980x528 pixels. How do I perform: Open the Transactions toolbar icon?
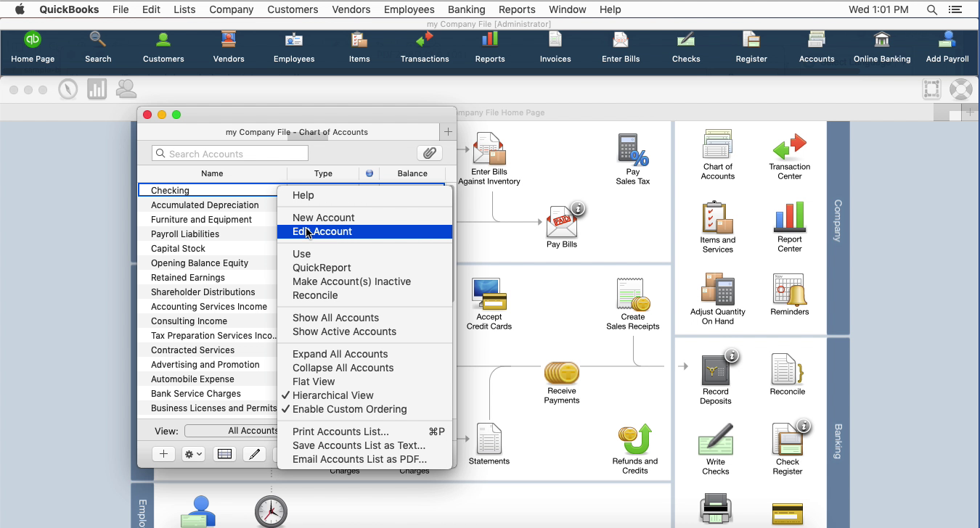425,48
